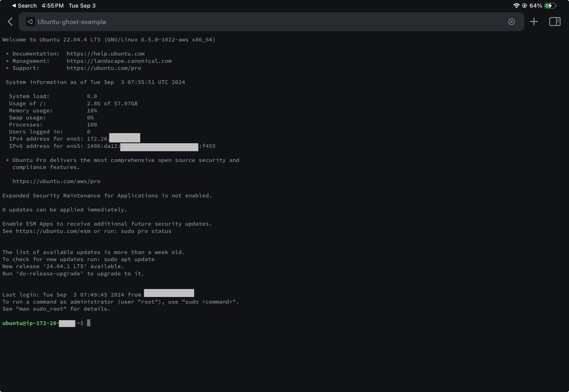Click the 'IPv4 address for ens5:' label
Image resolution: width=569 pixels, height=392 pixels.
point(46,139)
